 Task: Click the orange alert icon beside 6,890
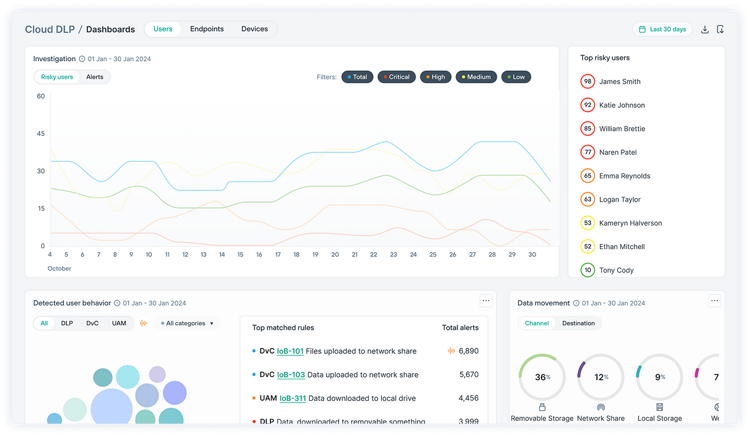click(x=452, y=351)
